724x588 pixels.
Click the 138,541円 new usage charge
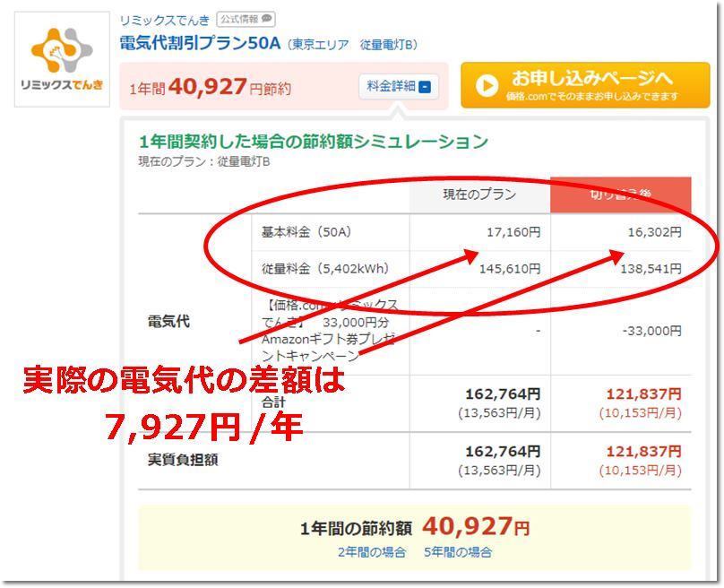[x=651, y=268]
